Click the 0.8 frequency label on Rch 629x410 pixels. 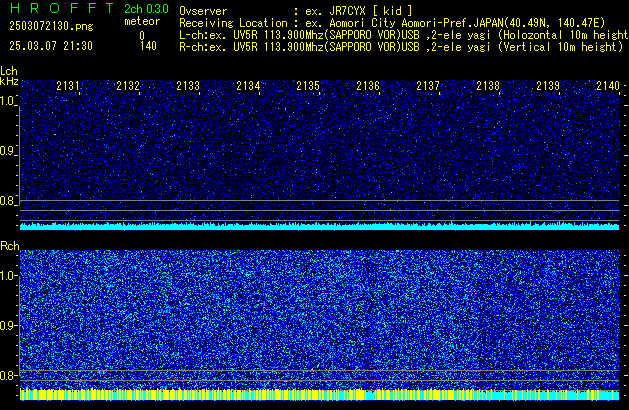[8, 375]
